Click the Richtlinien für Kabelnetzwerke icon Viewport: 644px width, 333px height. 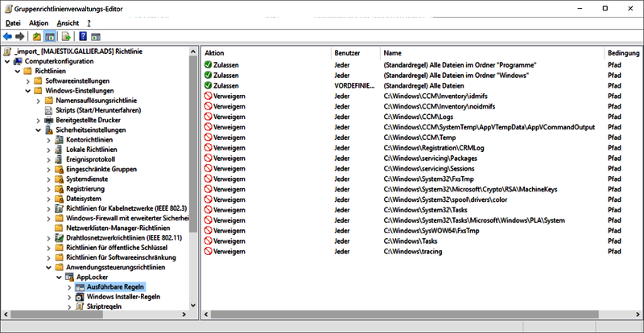60,208
